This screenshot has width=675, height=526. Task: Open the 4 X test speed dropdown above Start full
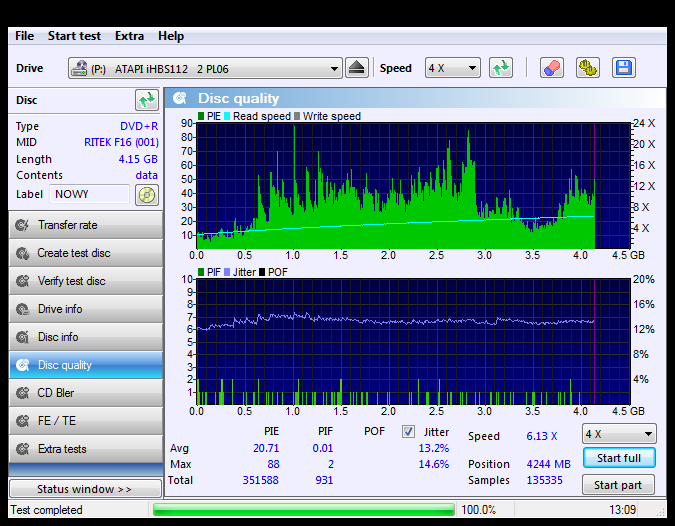click(x=619, y=434)
